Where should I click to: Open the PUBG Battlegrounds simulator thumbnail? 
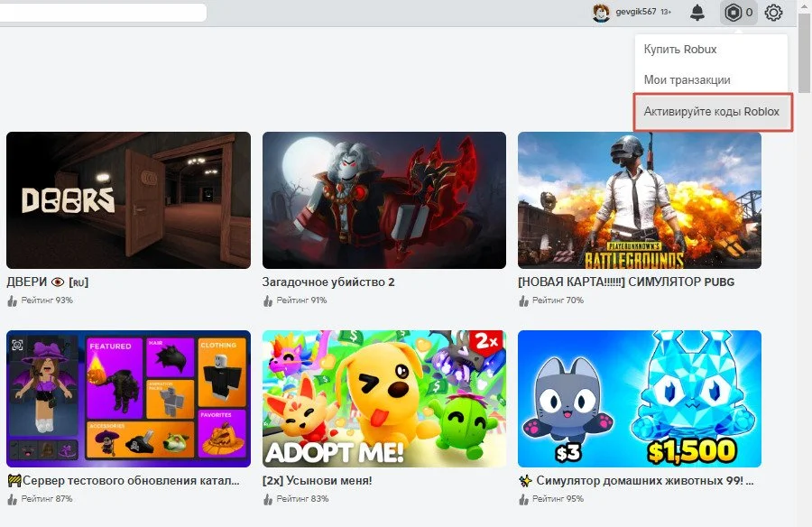click(640, 200)
